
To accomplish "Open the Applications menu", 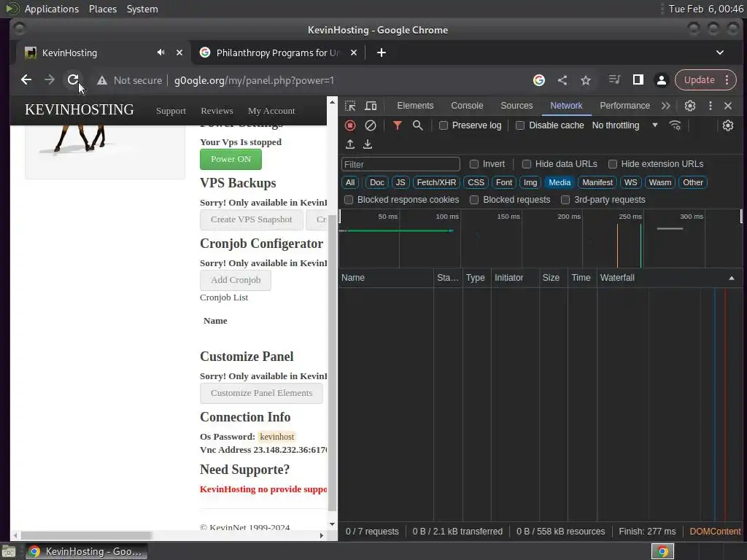I will click(x=52, y=9).
